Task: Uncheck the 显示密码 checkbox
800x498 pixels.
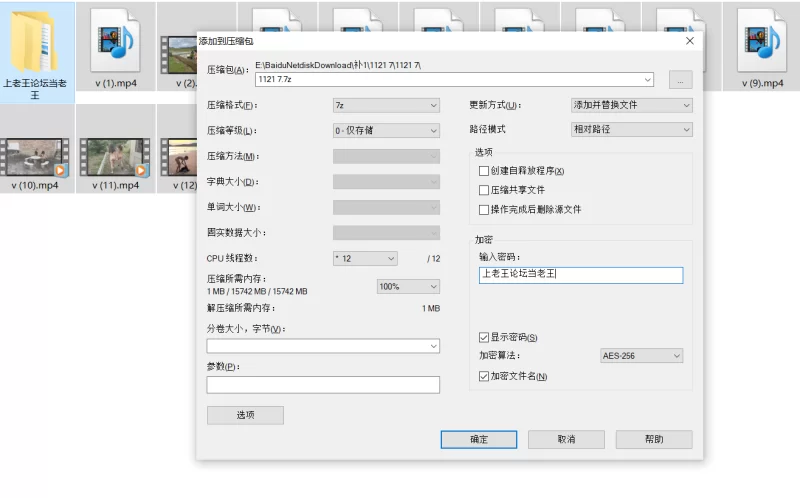Action: [485, 337]
